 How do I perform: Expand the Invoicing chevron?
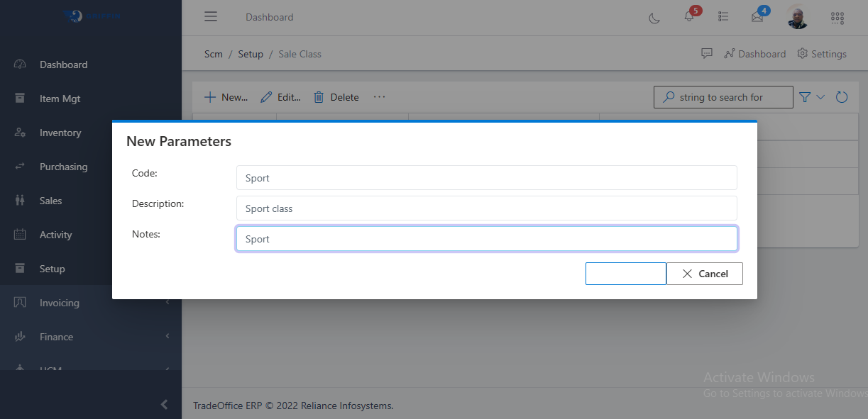click(x=167, y=303)
